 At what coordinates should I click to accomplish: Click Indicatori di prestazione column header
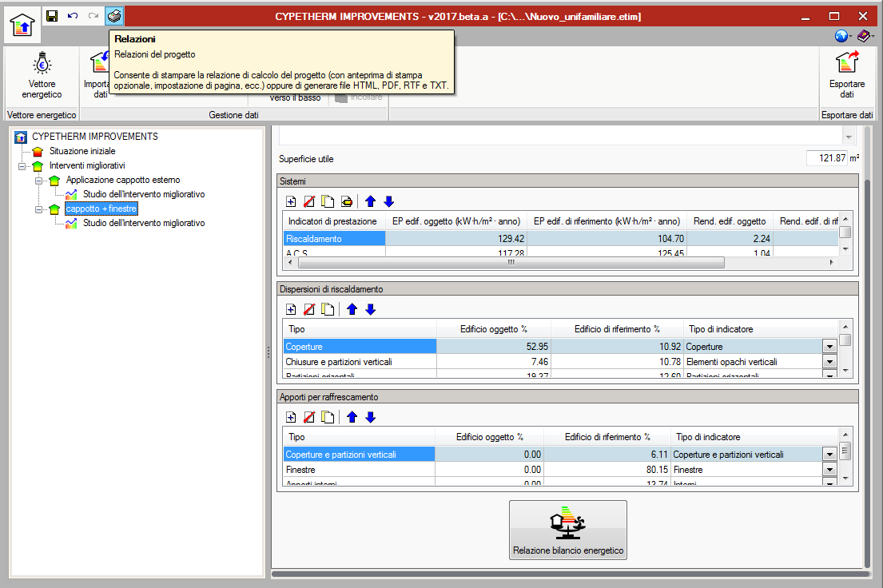click(x=332, y=221)
